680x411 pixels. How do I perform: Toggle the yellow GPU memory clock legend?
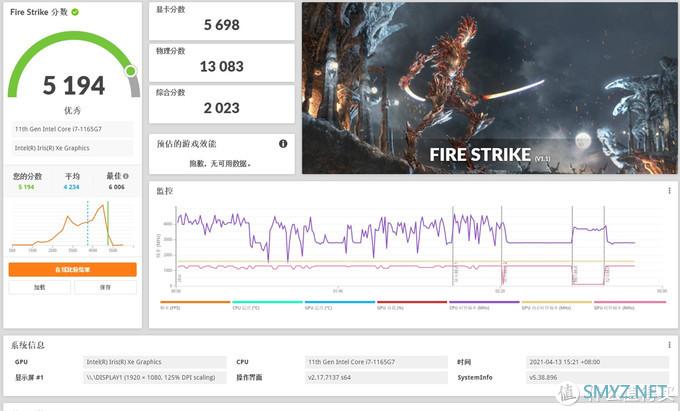(556, 305)
